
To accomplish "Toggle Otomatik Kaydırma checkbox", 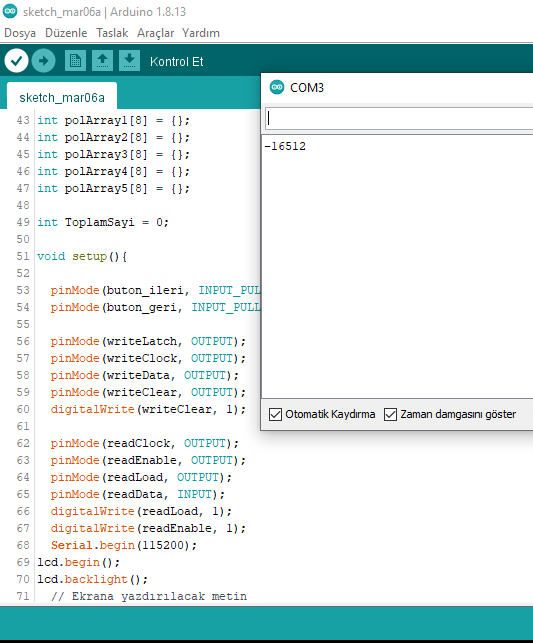I will [276, 414].
